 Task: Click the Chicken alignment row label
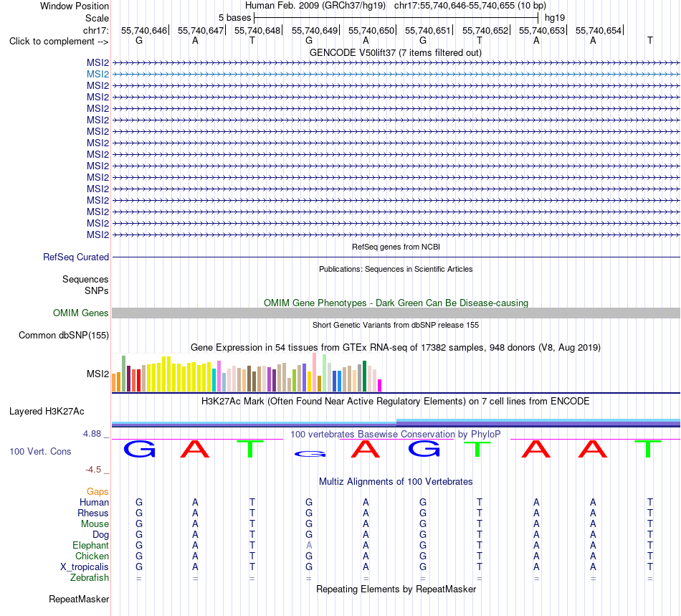pyautogui.click(x=92, y=556)
